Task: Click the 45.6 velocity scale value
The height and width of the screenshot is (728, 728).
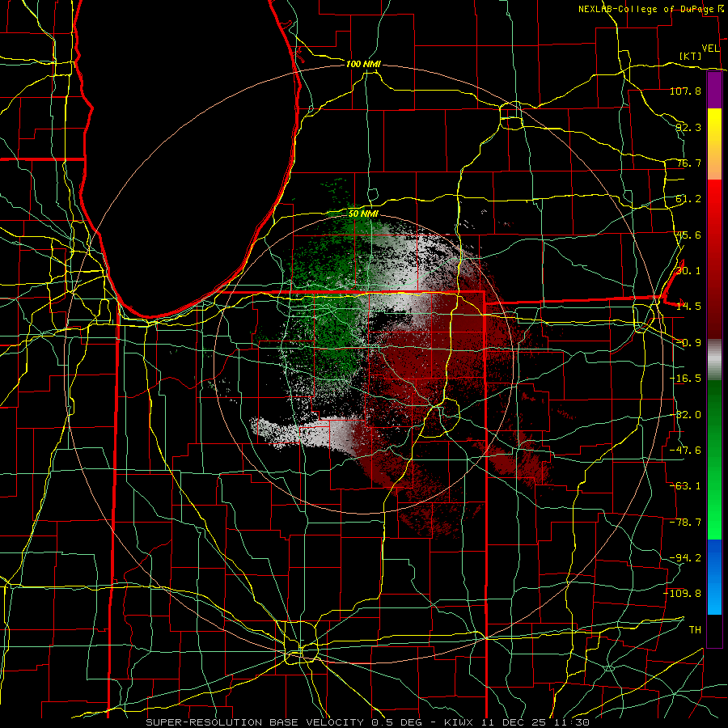Action: point(688,235)
